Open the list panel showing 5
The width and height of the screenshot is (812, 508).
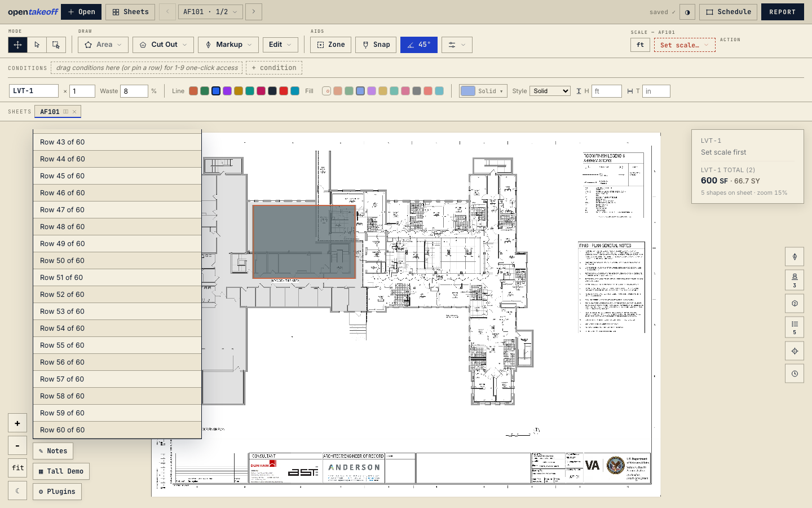[x=795, y=327]
